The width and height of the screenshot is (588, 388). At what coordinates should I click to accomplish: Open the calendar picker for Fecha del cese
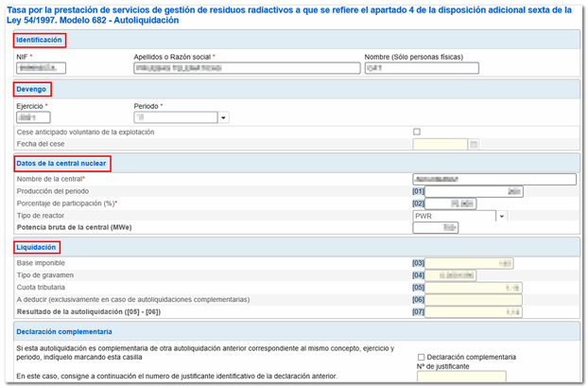pyautogui.click(x=475, y=145)
